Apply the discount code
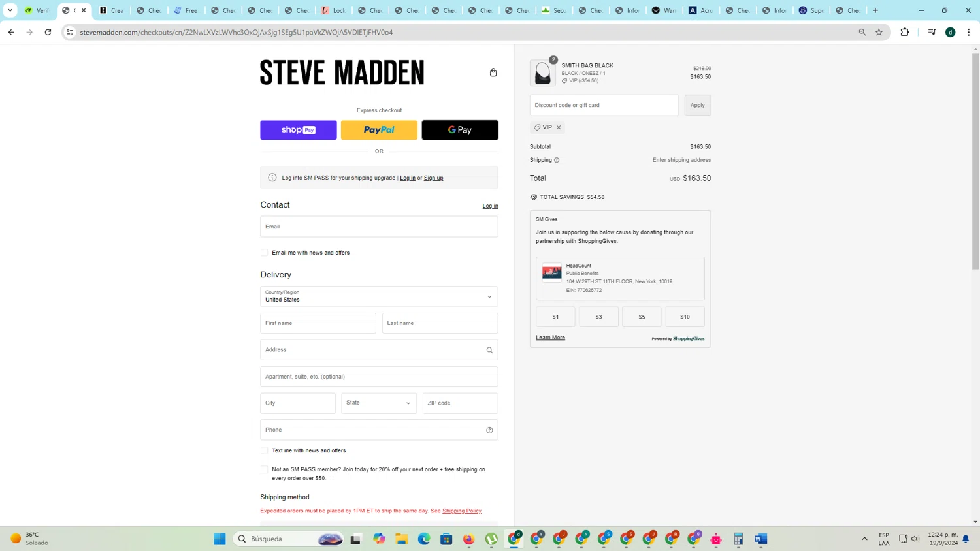 (697, 105)
